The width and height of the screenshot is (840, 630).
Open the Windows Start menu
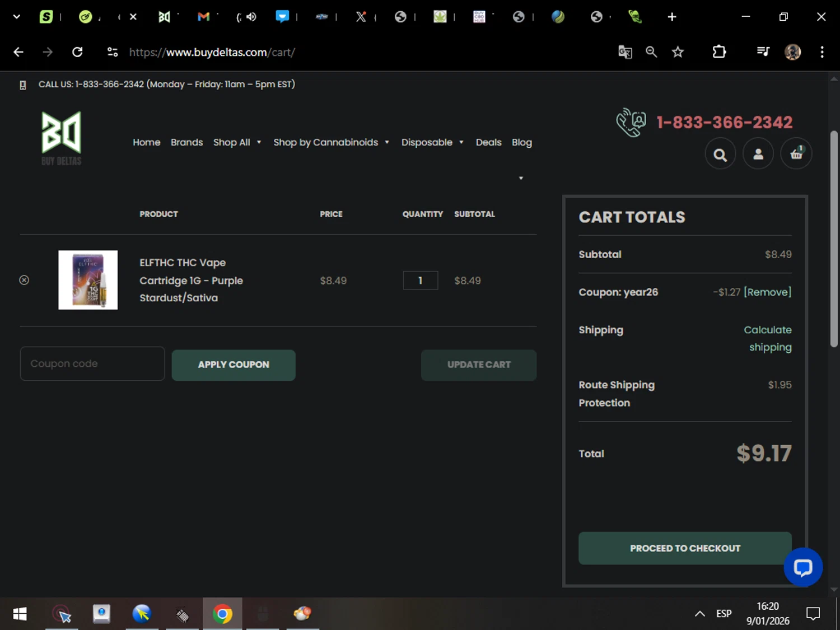[20, 614]
